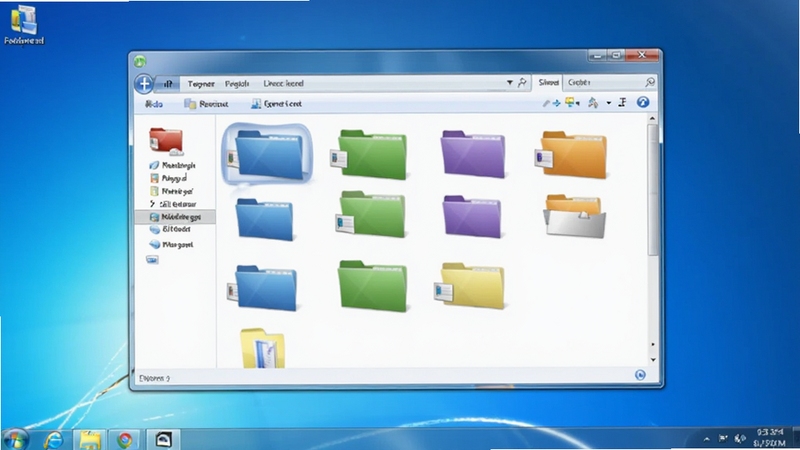Select the top-row green folder

pyautogui.click(x=369, y=155)
